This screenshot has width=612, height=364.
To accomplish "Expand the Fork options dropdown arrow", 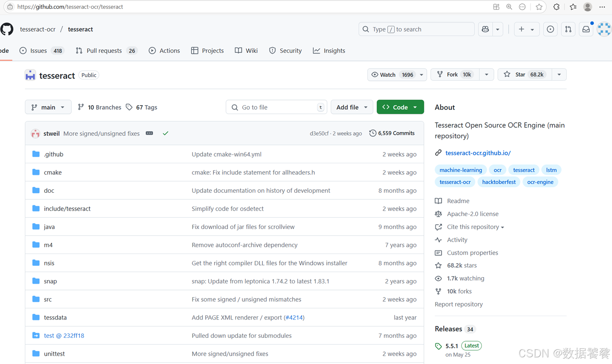I will [x=486, y=74].
